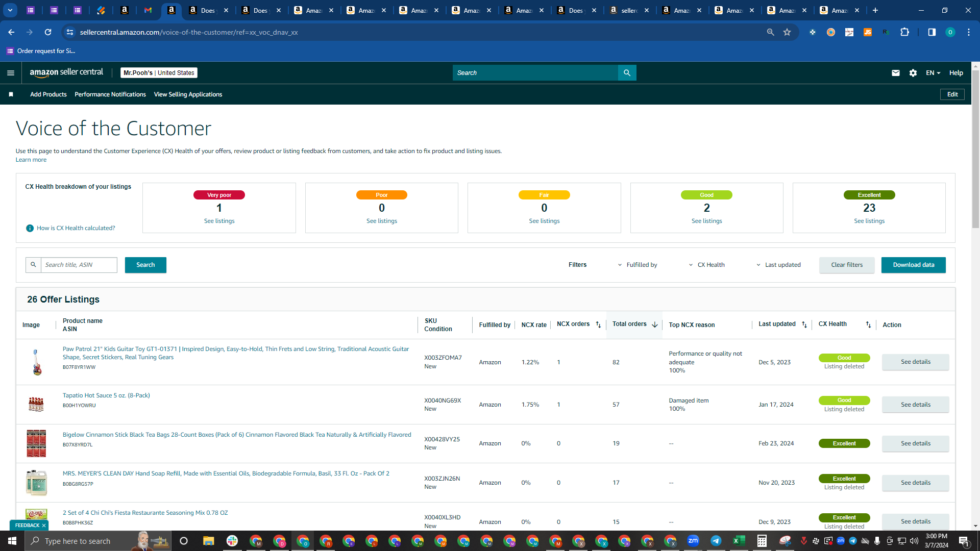This screenshot has height=551, width=980.
Task: Click the Search title, ASIN field
Action: click(79, 265)
